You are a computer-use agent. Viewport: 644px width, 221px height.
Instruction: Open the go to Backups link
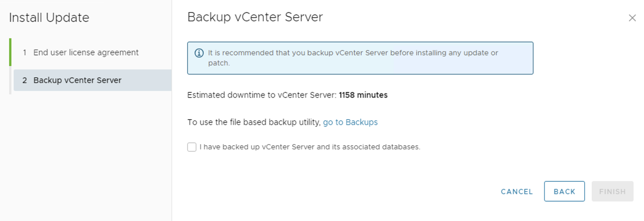pyautogui.click(x=350, y=122)
